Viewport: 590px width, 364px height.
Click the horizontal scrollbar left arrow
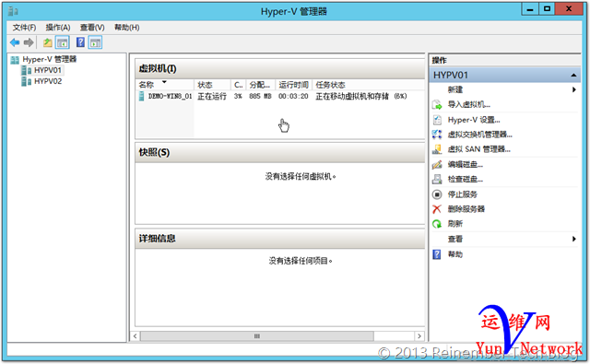point(136,335)
